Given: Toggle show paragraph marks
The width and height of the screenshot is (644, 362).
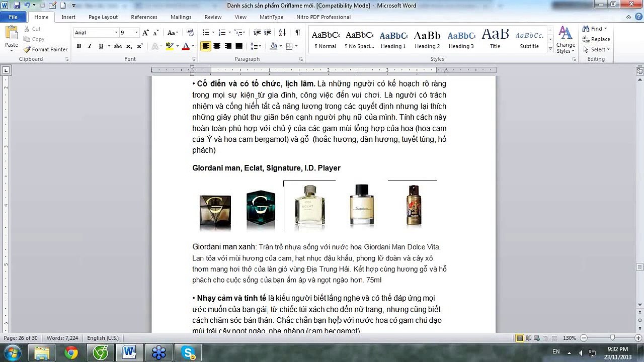Looking at the screenshot, I should [298, 33].
